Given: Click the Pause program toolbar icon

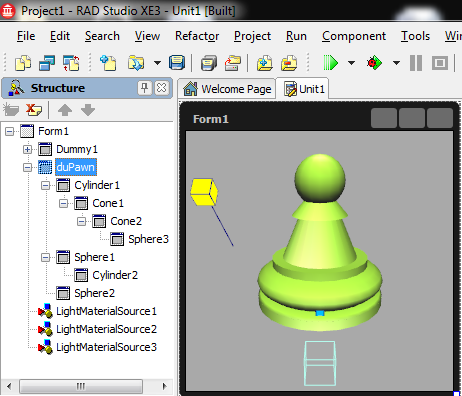Looking at the screenshot, I should click(416, 63).
